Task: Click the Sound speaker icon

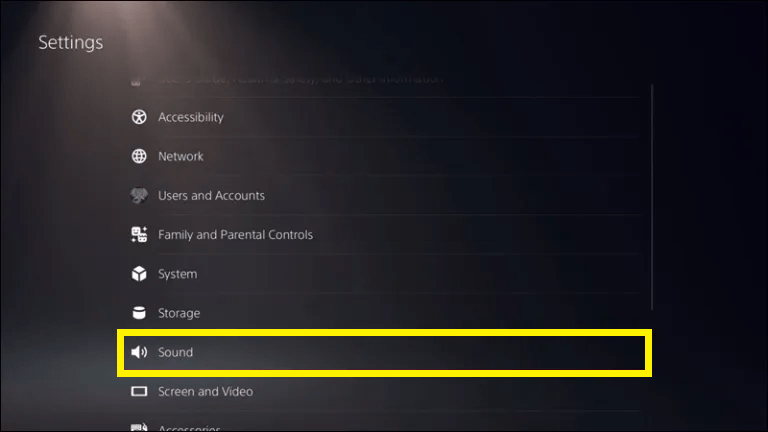Action: pos(139,352)
